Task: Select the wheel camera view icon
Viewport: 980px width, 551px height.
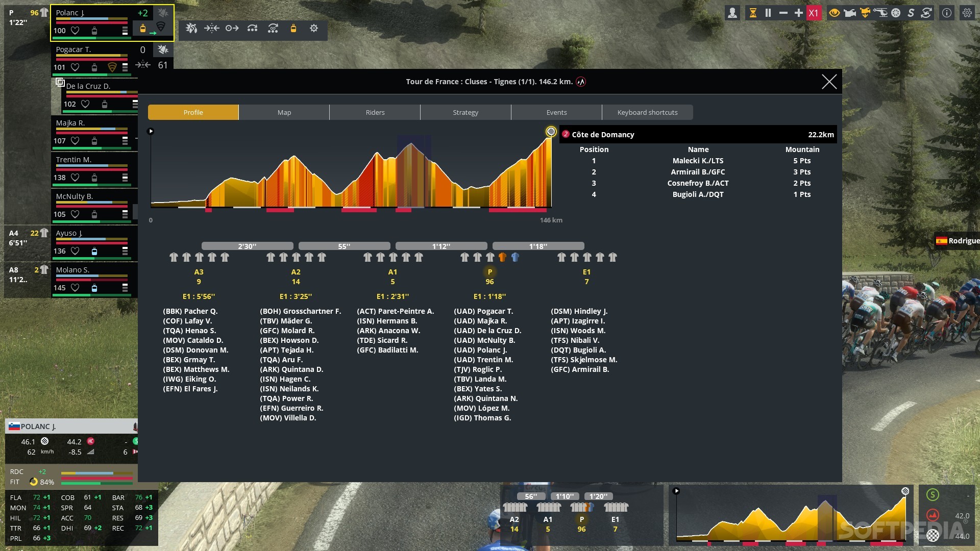Action: (x=896, y=13)
